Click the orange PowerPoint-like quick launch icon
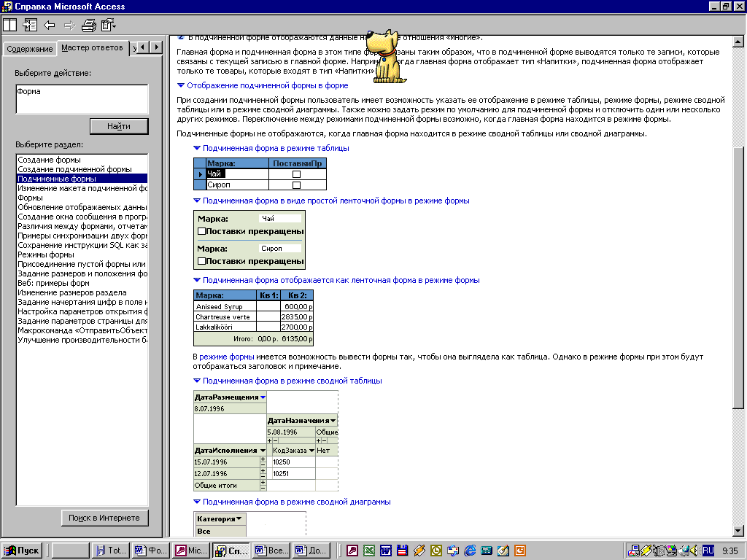The width and height of the screenshot is (747, 560). coord(519,551)
